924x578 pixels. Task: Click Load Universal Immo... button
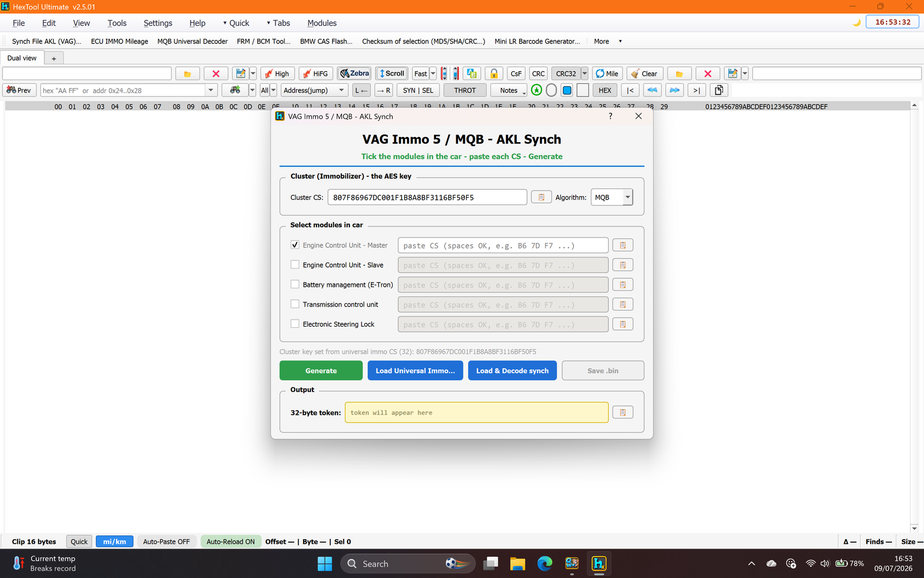pyautogui.click(x=415, y=370)
